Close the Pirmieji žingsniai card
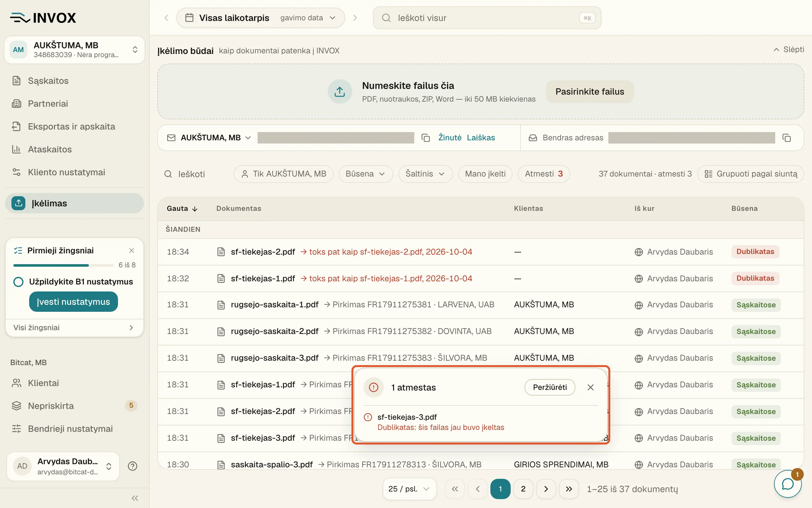 (132, 251)
